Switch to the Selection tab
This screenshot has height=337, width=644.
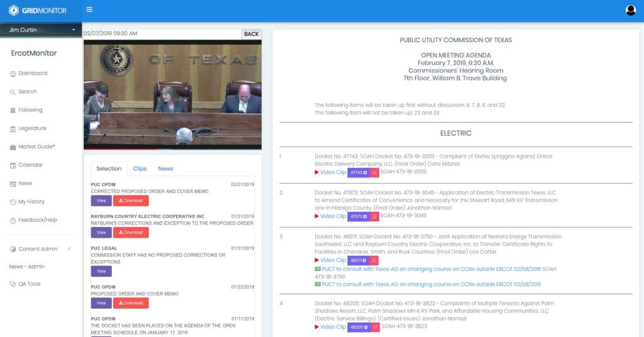(x=109, y=168)
